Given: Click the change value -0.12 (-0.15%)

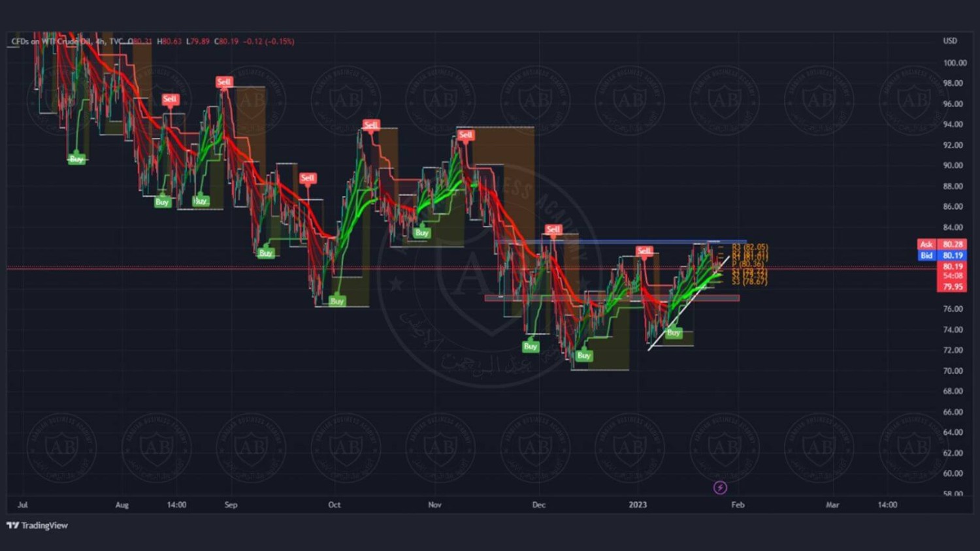Looking at the screenshot, I should click(269, 41).
